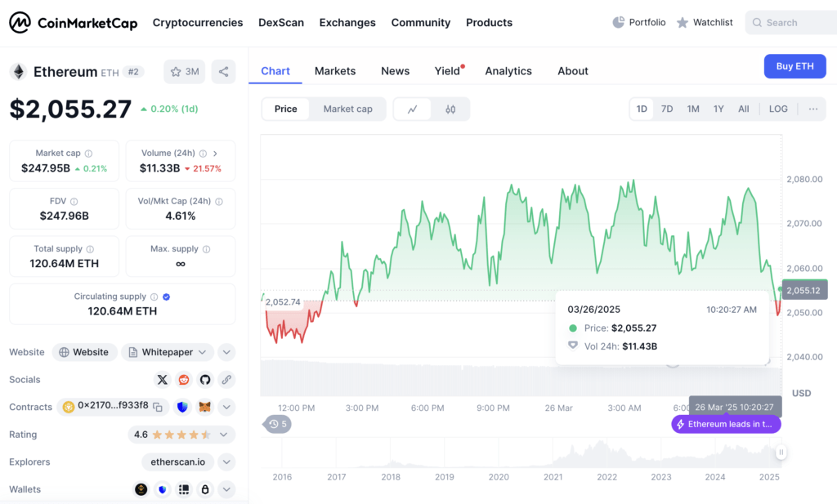Click the CoinMarketCap logo
The height and width of the screenshot is (504, 837).
73,22
